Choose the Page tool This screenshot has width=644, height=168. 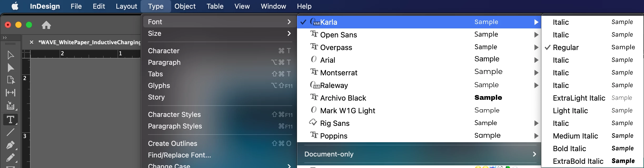(x=11, y=80)
